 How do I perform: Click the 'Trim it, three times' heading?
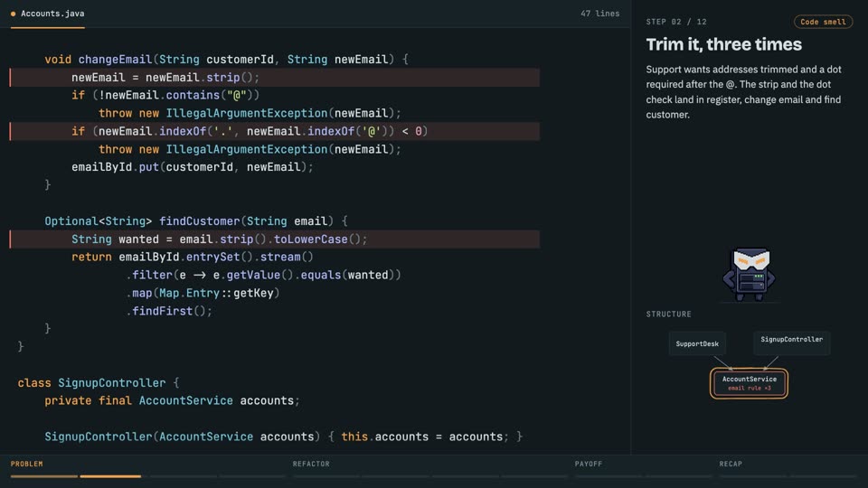pos(723,44)
